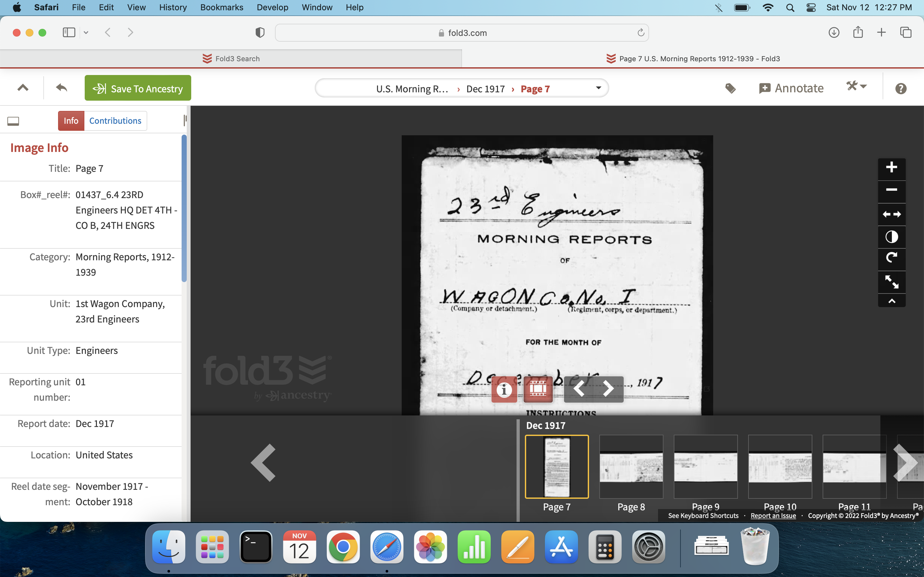This screenshot has width=924, height=577.
Task: Rotate the image clockwise
Action: point(891,258)
